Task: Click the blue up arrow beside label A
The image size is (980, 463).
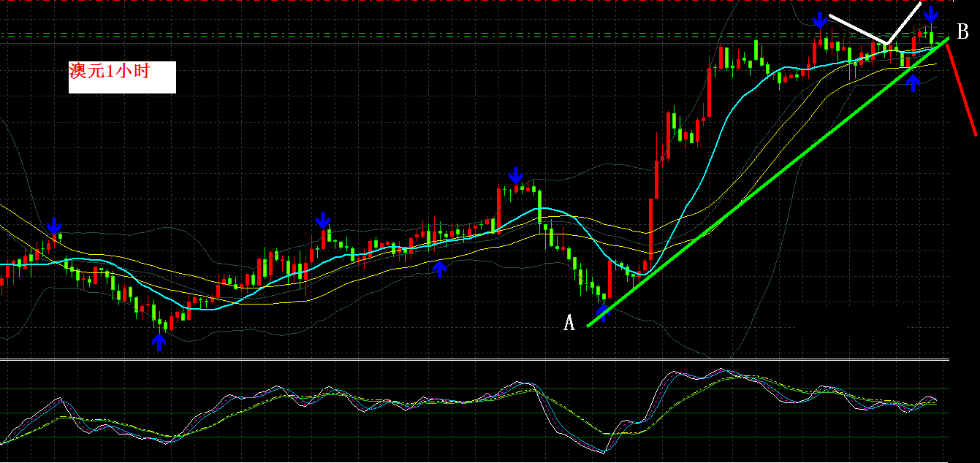Action: [603, 313]
